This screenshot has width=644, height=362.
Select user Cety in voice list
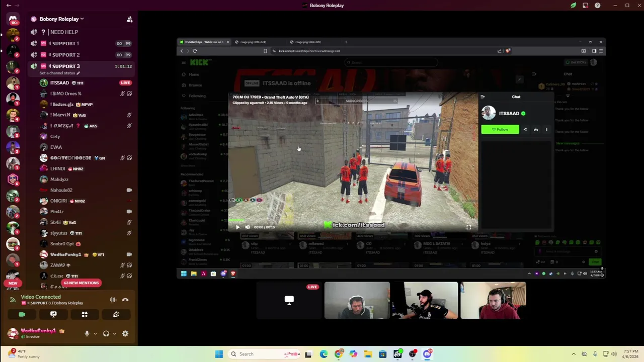point(55,137)
